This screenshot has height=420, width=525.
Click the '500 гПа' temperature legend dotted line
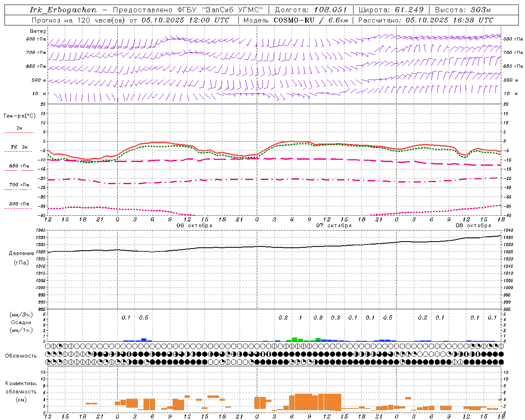point(18,208)
